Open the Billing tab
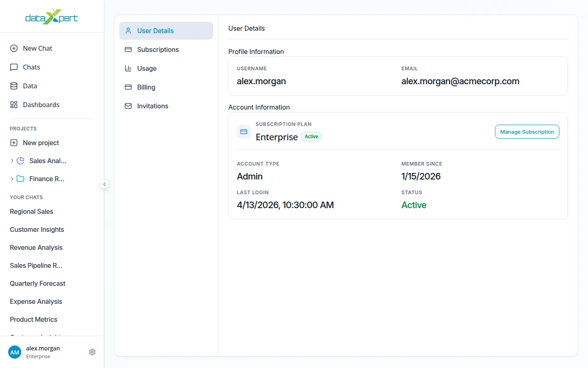Image resolution: width=588 pixels, height=368 pixels. pyautogui.click(x=166, y=87)
